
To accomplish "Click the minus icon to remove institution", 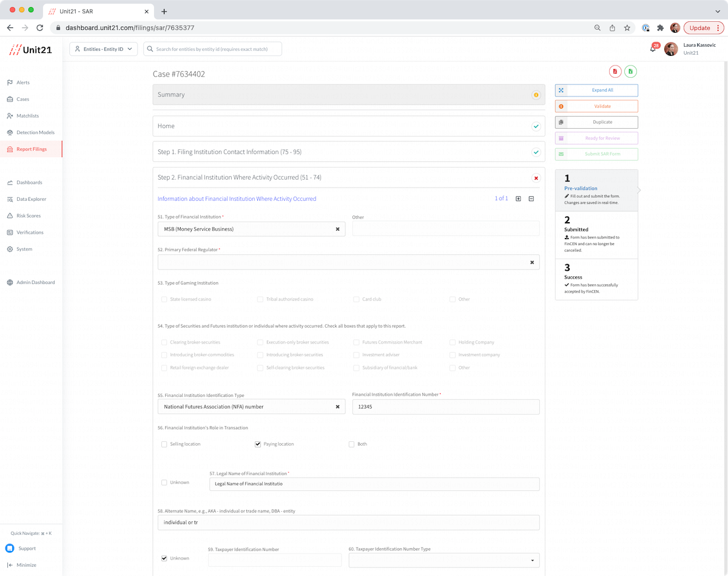I will [x=531, y=198].
